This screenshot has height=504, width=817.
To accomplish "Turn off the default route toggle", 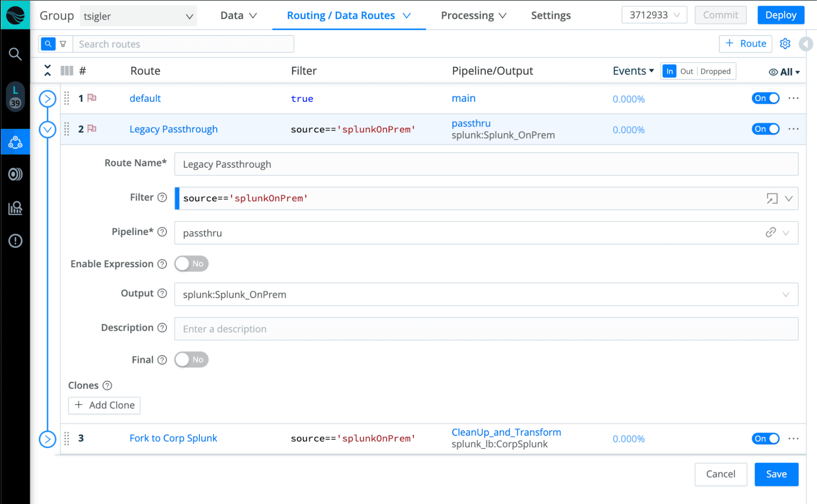I will click(x=765, y=99).
